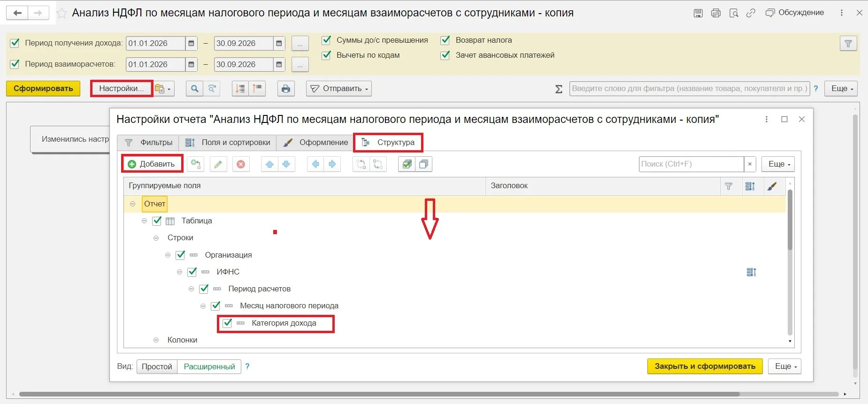Click the print icon in report toolbar

point(286,88)
